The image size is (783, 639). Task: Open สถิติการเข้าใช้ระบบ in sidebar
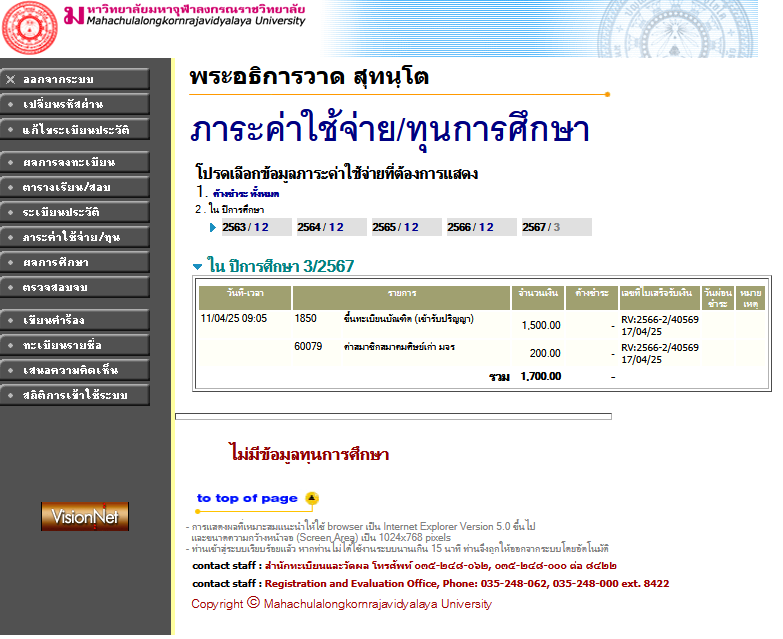click(x=75, y=395)
